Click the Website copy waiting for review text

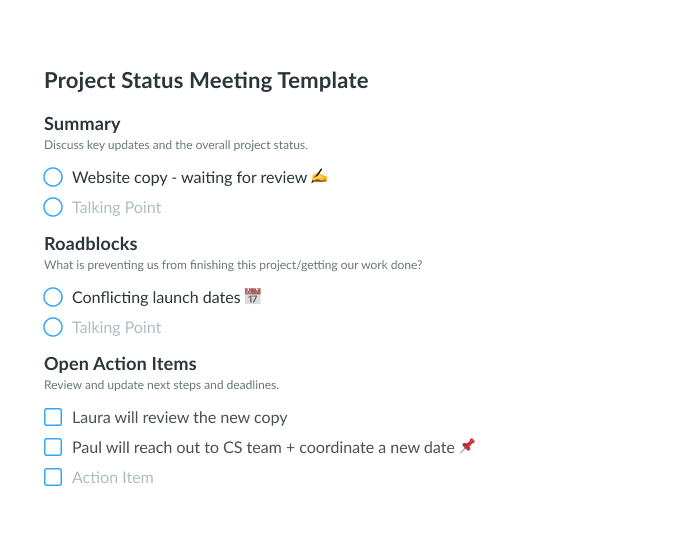pos(189,178)
